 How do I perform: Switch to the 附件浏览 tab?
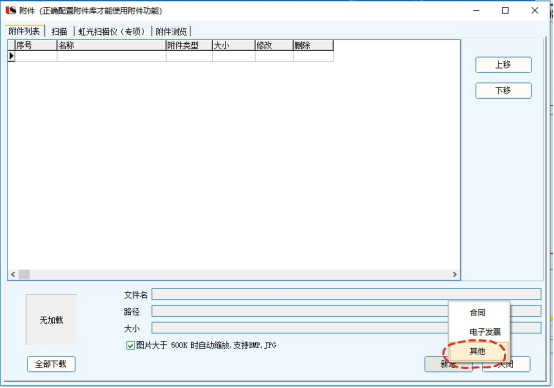point(171,31)
